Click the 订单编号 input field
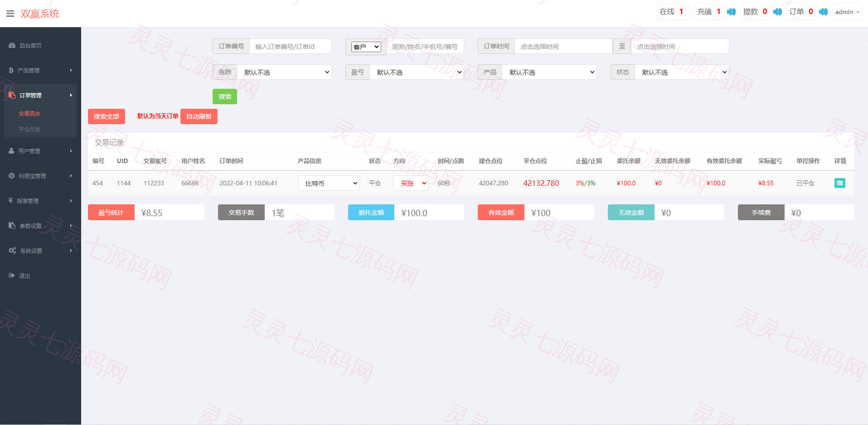The height and width of the screenshot is (425, 868). coord(290,46)
